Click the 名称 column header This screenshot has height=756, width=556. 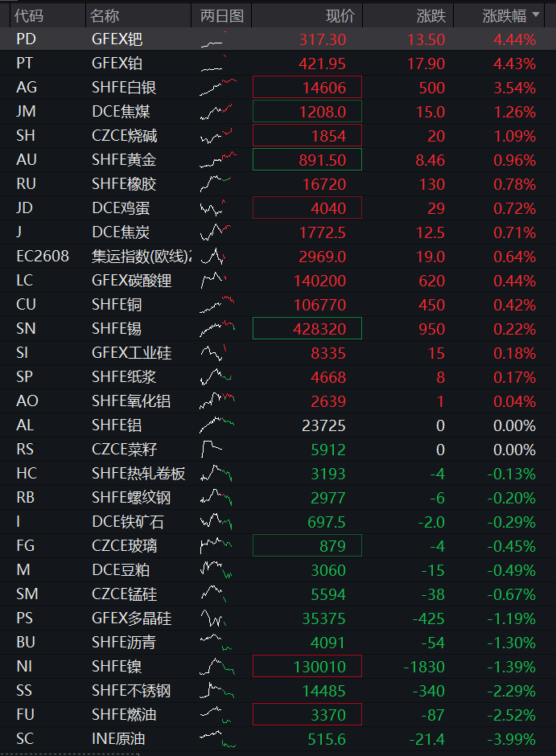[104, 16]
